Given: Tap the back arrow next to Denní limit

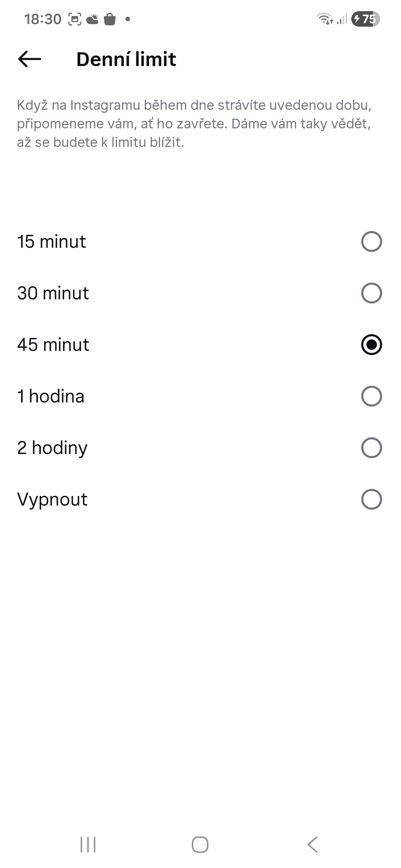Looking at the screenshot, I should [30, 59].
